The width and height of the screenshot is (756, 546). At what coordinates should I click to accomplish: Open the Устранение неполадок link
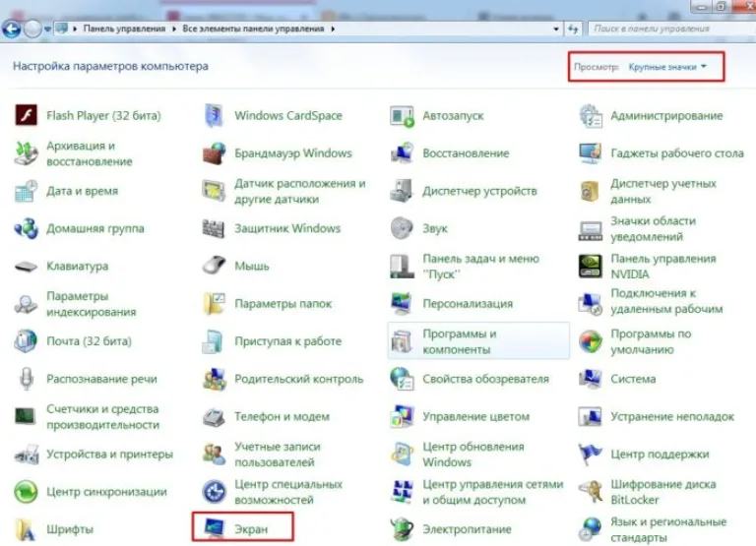(672, 417)
